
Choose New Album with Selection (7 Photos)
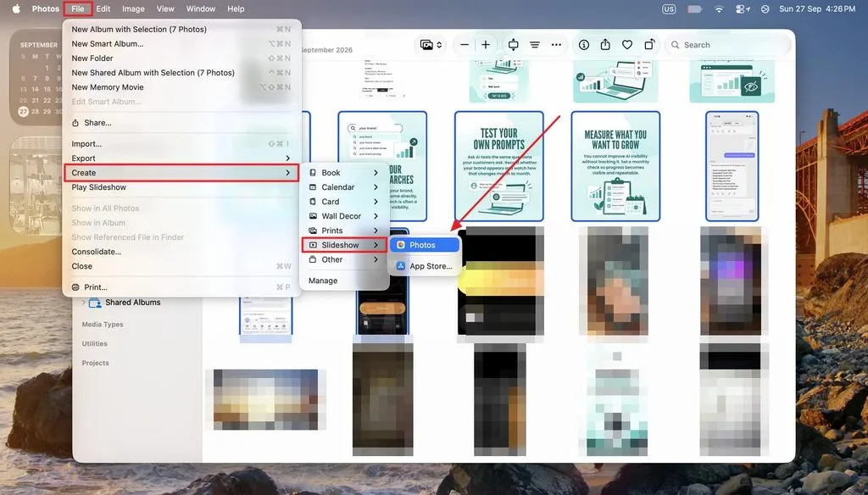pyautogui.click(x=181, y=30)
